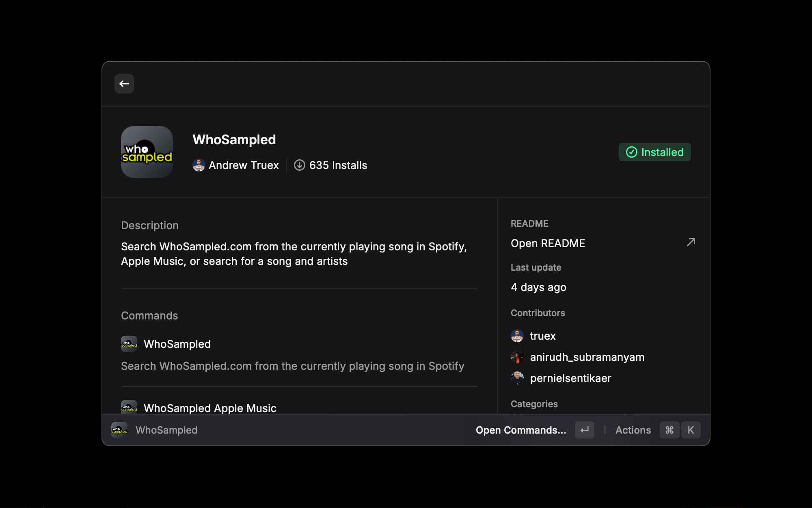
Task: Open contributor pernielsentikaer
Action: pos(570,378)
